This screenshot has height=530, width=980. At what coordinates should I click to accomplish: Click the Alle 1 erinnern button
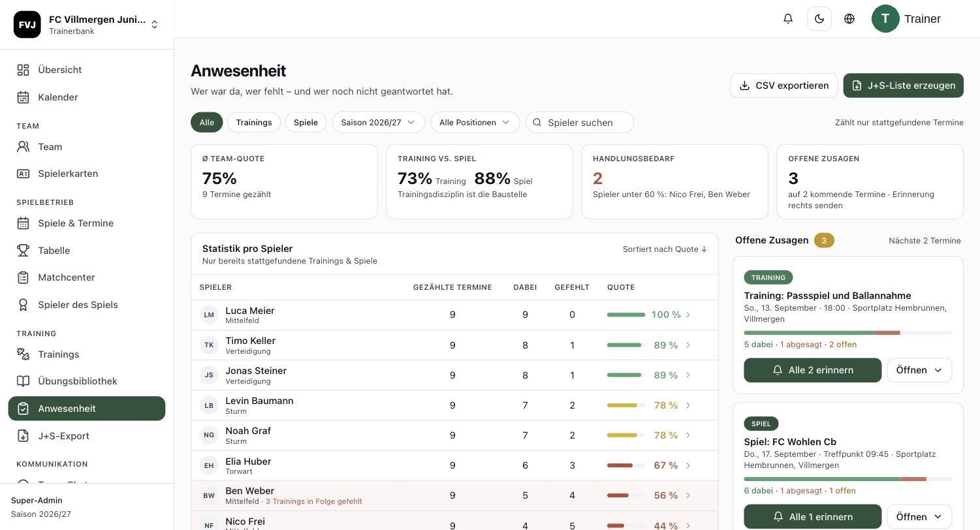tap(813, 517)
